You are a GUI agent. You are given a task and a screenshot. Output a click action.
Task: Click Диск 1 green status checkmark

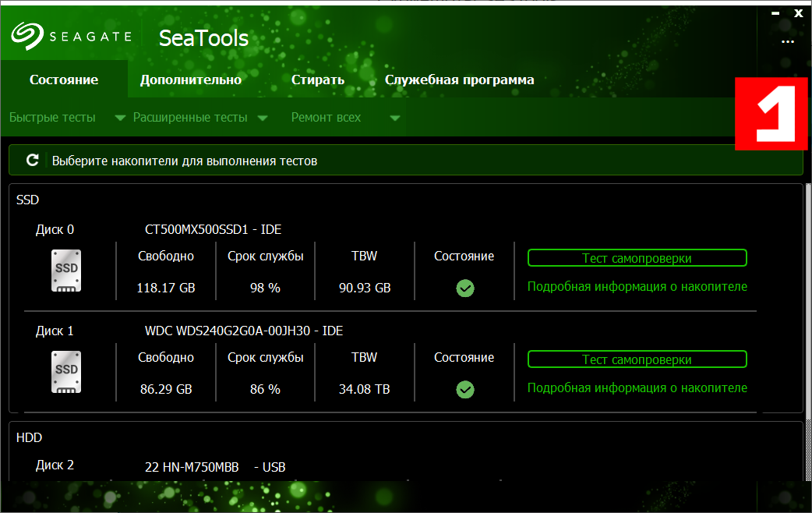coord(465,390)
